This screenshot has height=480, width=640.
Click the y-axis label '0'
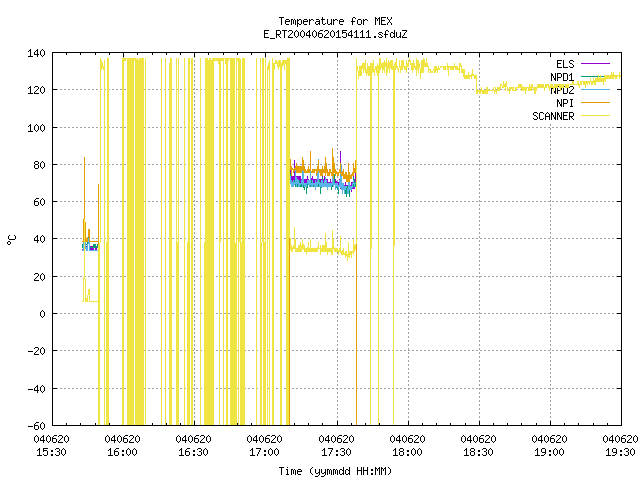(x=42, y=314)
